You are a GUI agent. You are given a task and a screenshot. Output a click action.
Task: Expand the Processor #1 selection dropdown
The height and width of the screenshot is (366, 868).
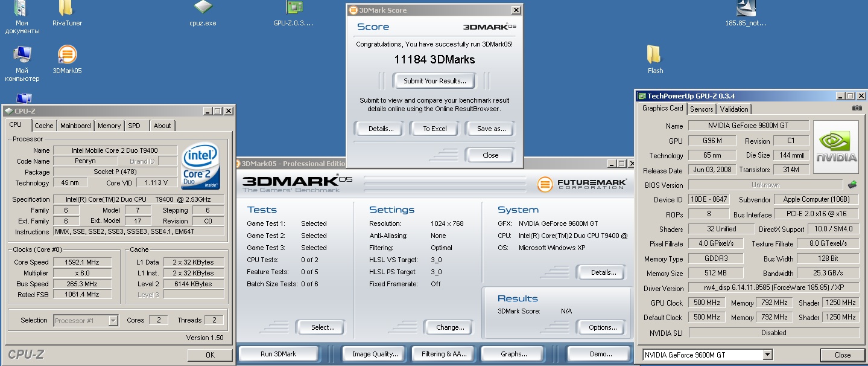(113, 321)
